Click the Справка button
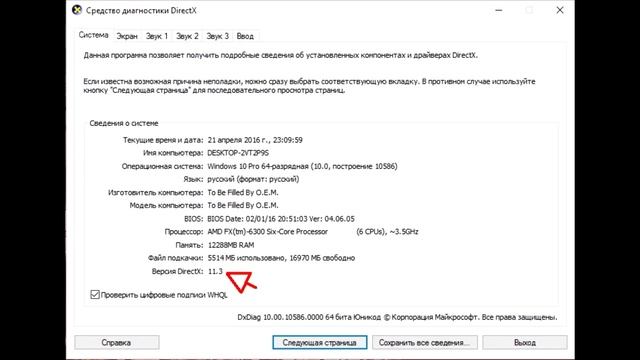Image resolution: width=640 pixels, height=360 pixels. [x=117, y=342]
